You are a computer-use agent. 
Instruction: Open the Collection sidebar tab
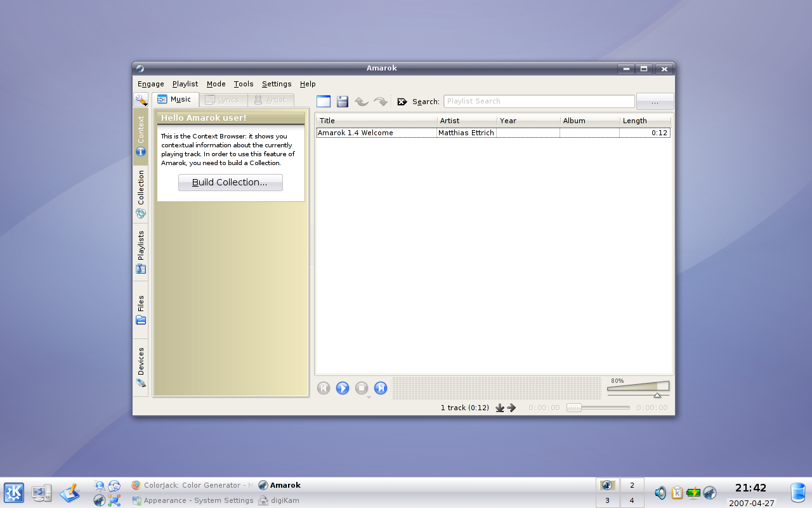(141, 194)
